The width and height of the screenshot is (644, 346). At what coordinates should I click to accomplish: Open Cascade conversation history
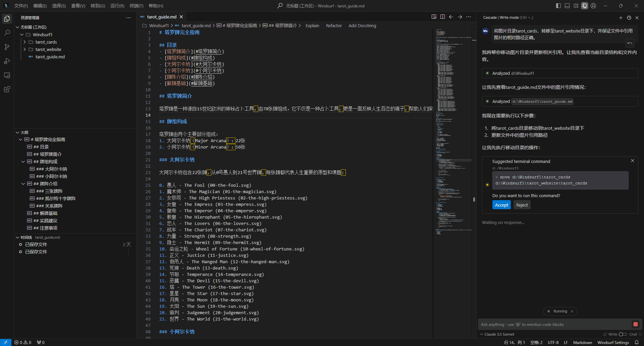point(629,17)
